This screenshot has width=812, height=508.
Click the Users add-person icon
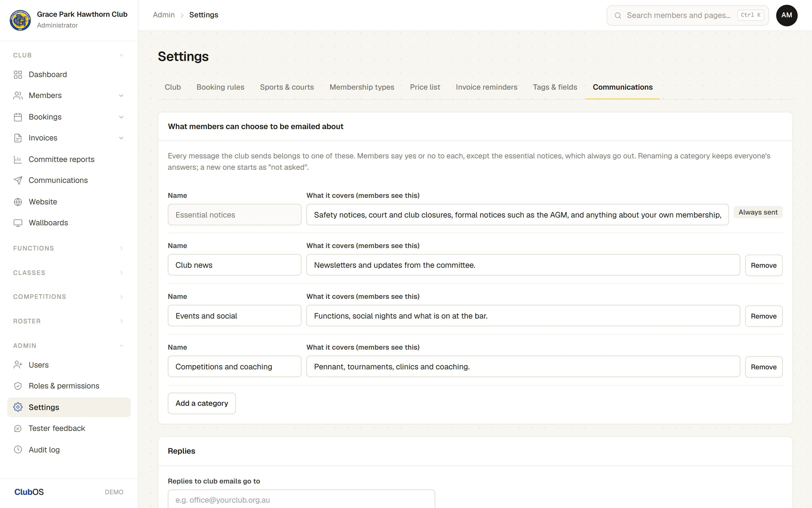18,365
